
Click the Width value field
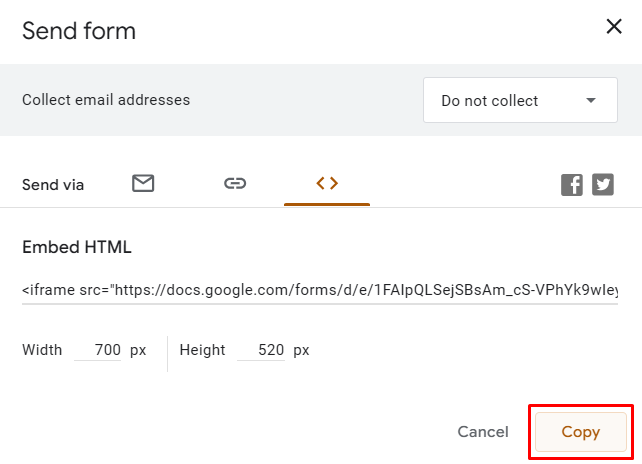tap(99, 350)
